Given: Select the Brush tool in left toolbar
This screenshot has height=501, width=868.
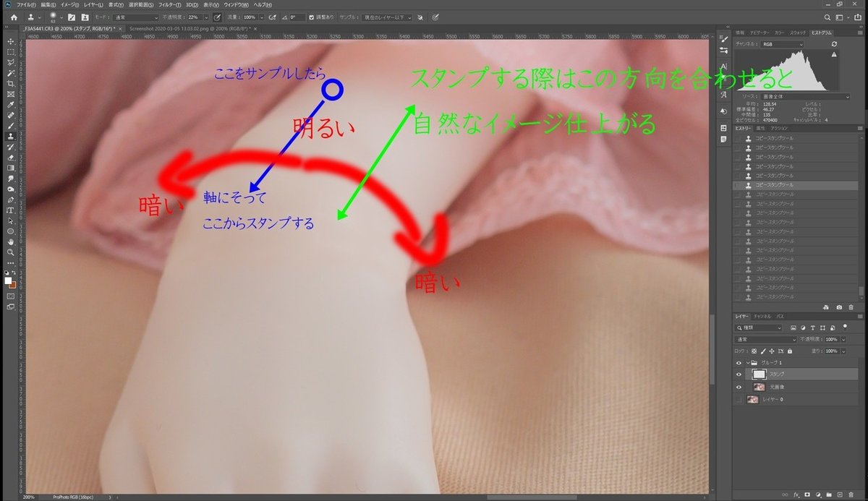Looking at the screenshot, I should 11,125.
